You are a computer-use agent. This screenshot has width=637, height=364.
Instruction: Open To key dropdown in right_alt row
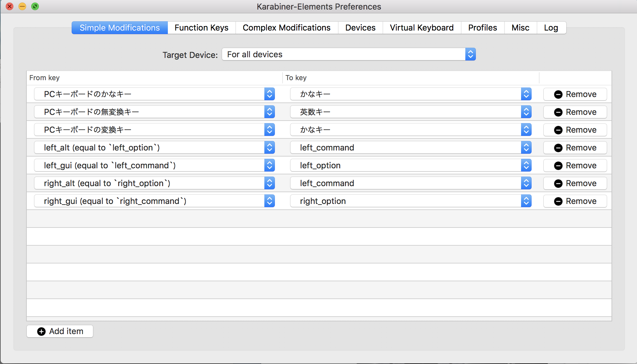point(411,183)
